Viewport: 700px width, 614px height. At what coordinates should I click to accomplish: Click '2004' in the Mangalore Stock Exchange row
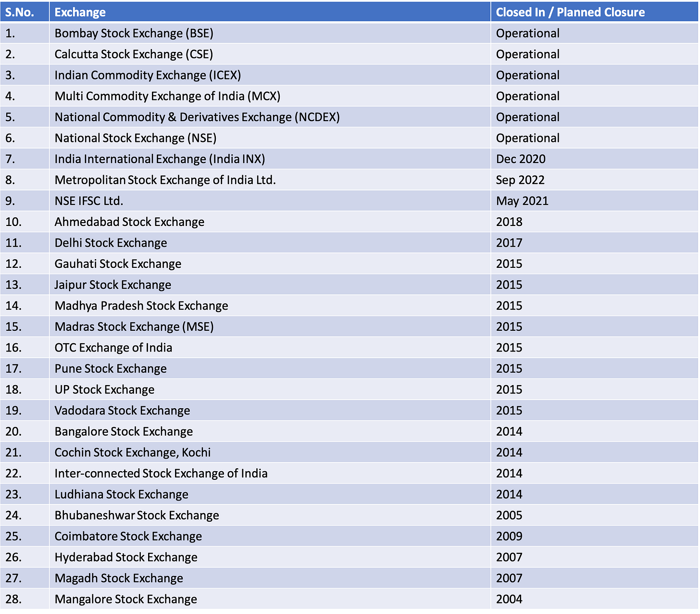tap(509, 599)
